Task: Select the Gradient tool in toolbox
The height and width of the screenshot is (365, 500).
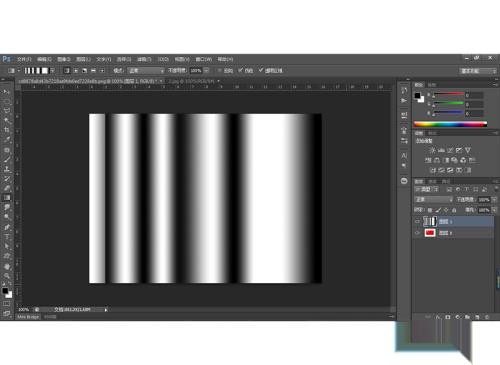Action: point(6,198)
